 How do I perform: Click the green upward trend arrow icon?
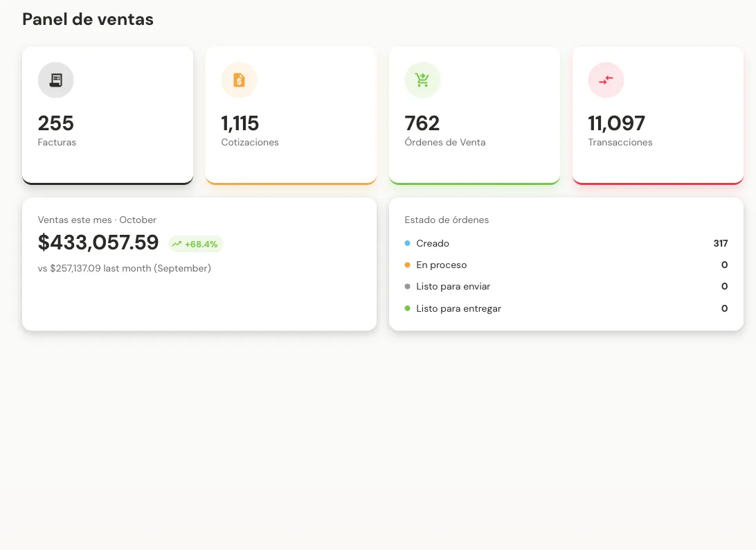pyautogui.click(x=177, y=244)
